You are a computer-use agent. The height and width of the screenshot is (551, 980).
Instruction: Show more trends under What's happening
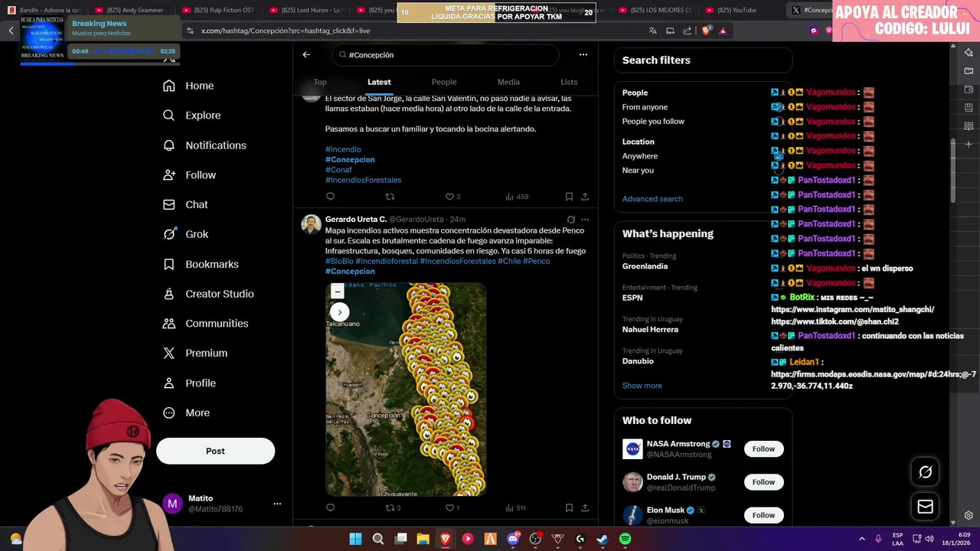click(642, 386)
